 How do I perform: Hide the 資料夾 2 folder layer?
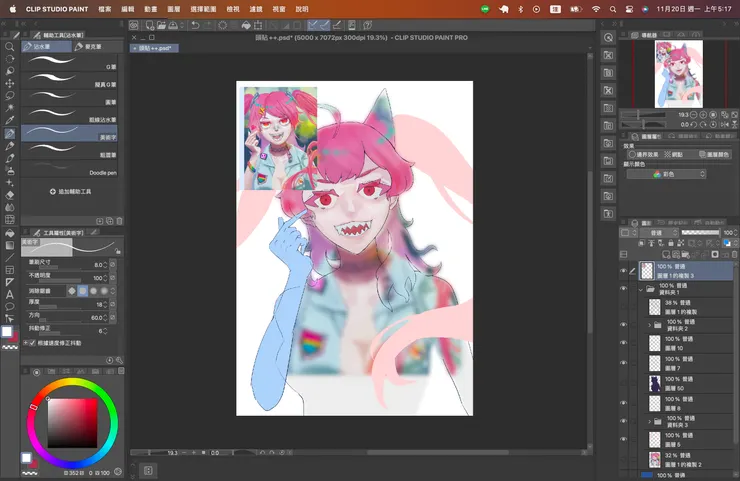pyautogui.click(x=623, y=325)
